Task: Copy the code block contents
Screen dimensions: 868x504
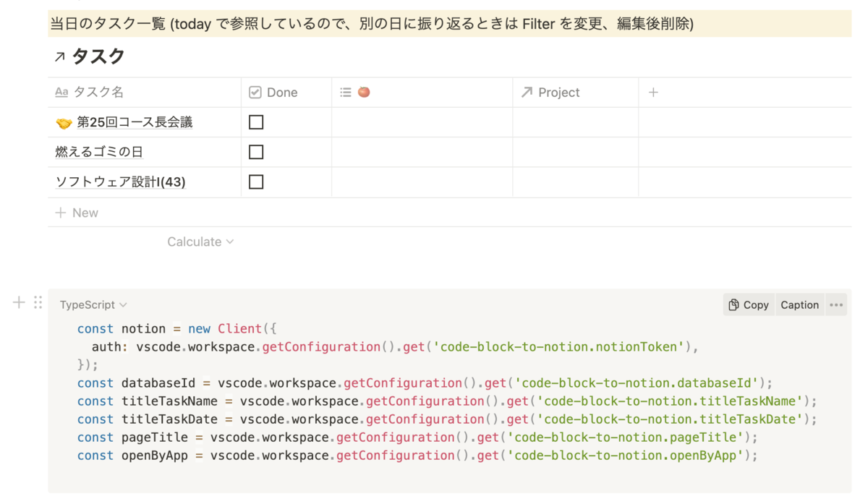Action: point(749,305)
